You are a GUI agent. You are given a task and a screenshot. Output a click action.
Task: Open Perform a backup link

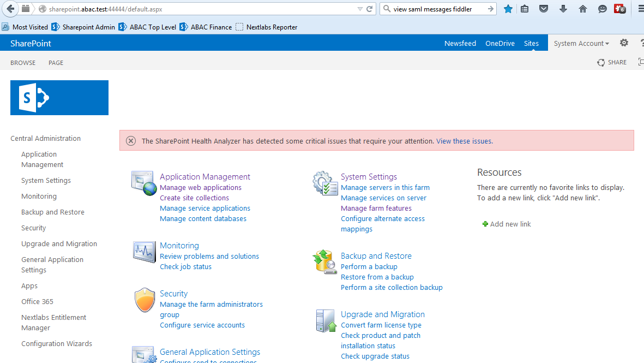pos(369,266)
